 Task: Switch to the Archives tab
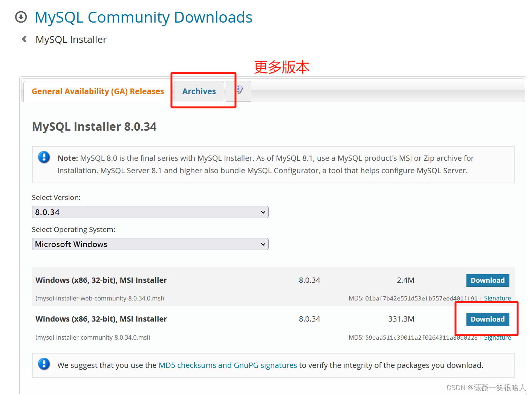[x=199, y=91]
